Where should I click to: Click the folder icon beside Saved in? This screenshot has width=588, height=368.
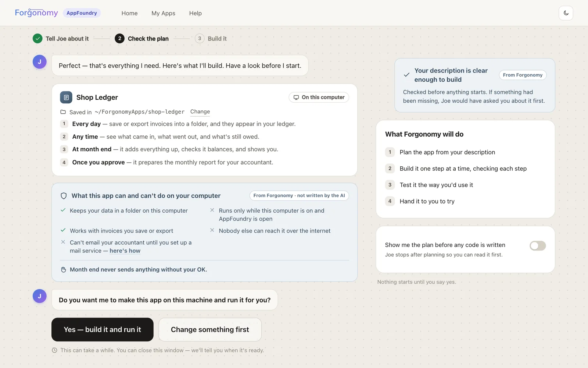tap(63, 112)
